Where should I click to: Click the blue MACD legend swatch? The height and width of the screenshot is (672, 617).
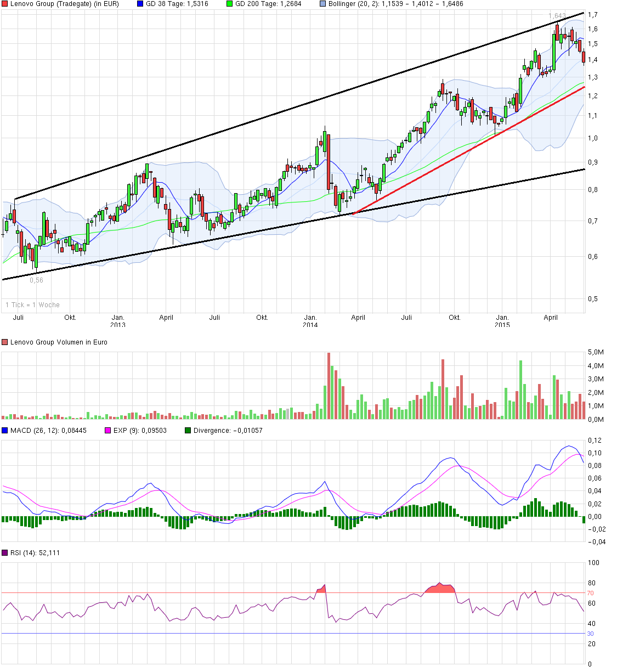click(5, 431)
